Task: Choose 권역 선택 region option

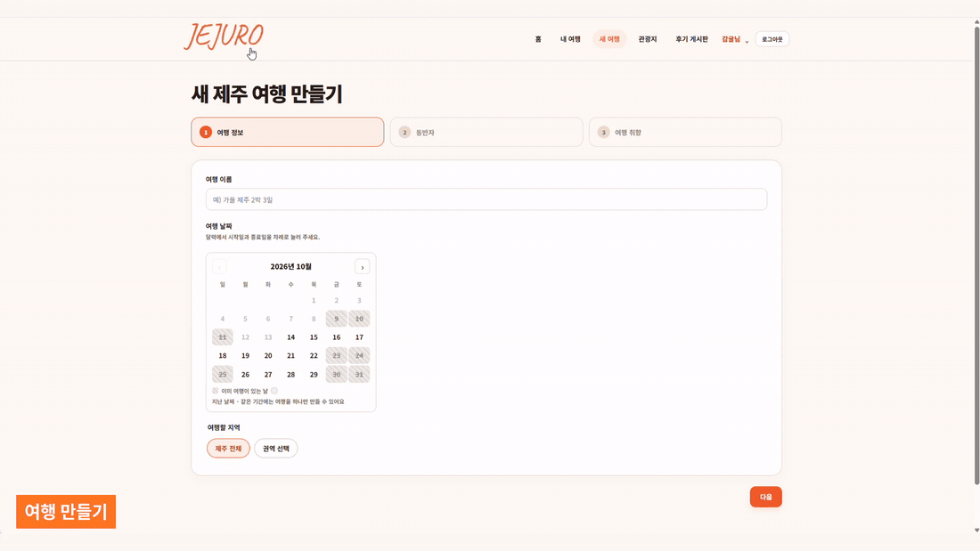Action: [x=275, y=449]
